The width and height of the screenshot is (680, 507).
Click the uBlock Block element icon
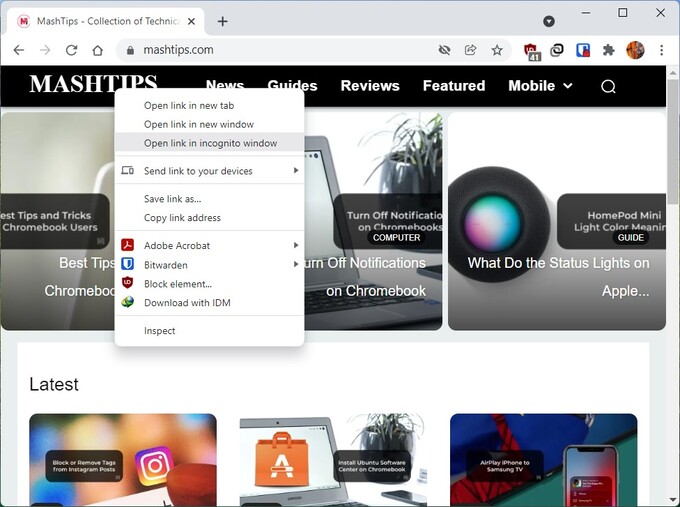(x=128, y=283)
